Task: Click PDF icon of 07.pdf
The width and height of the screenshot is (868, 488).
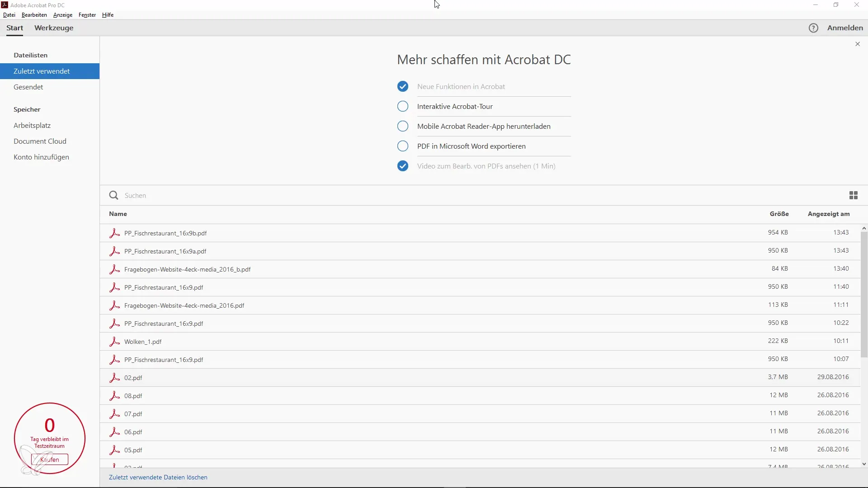Action: (114, 414)
